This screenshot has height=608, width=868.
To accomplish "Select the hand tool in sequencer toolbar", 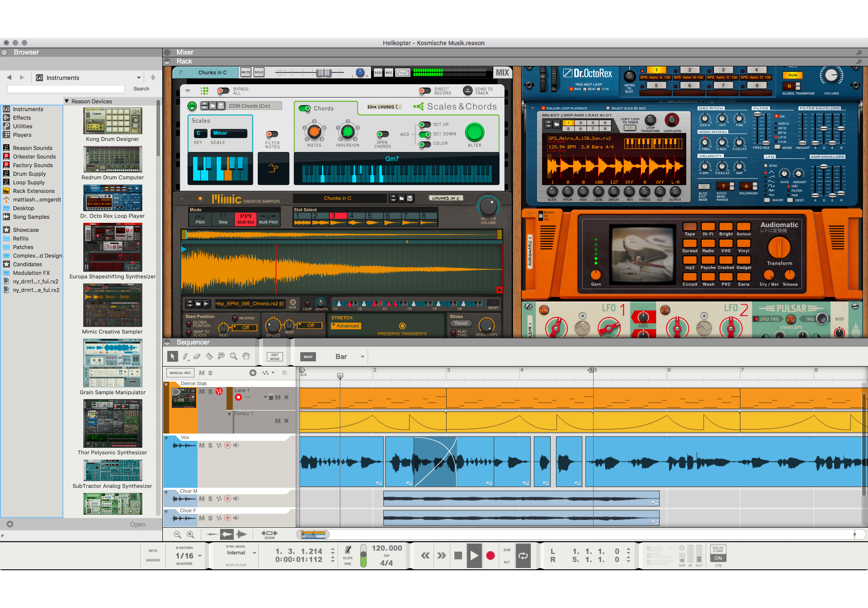I will 246,357.
